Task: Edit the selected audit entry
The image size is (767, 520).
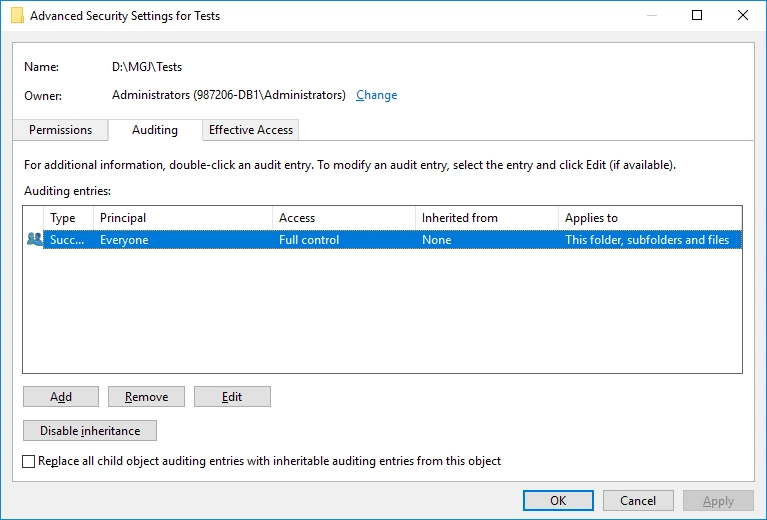Action: tap(232, 397)
